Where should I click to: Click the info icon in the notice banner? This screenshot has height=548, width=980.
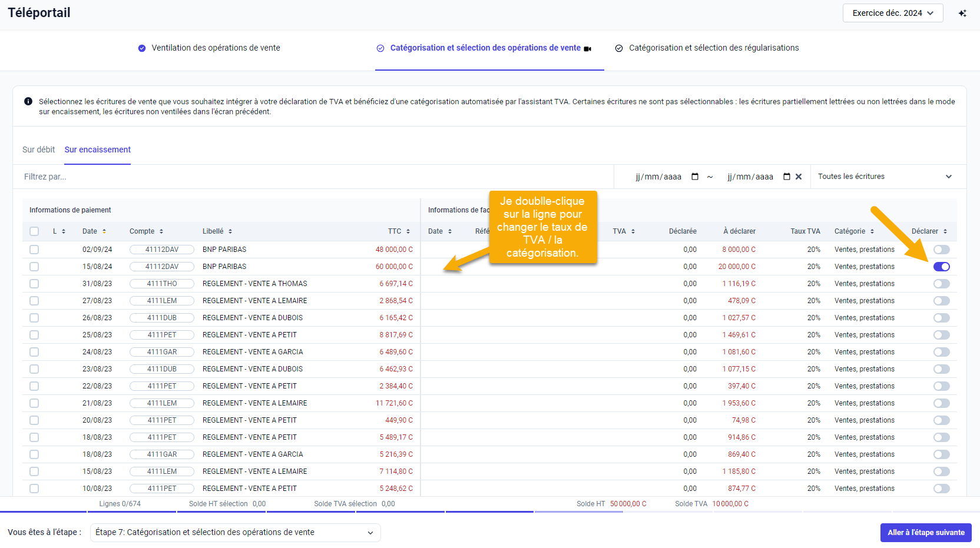pyautogui.click(x=28, y=101)
